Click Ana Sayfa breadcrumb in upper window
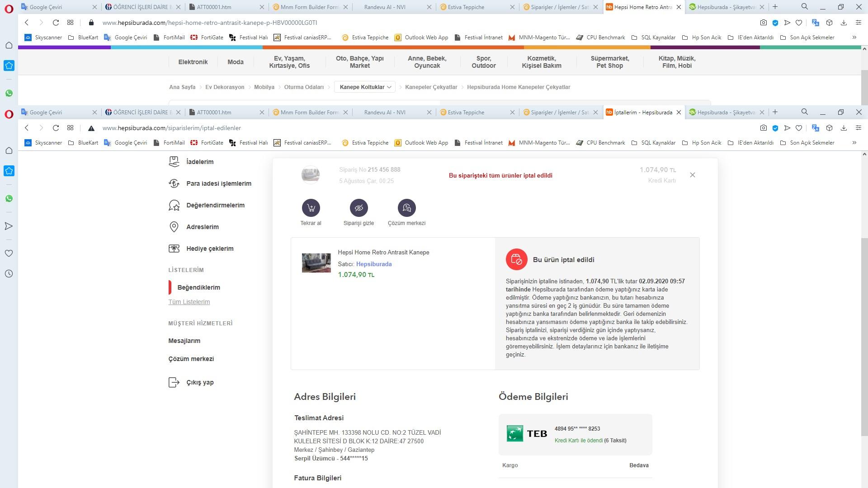The height and width of the screenshot is (488, 868). point(182,87)
